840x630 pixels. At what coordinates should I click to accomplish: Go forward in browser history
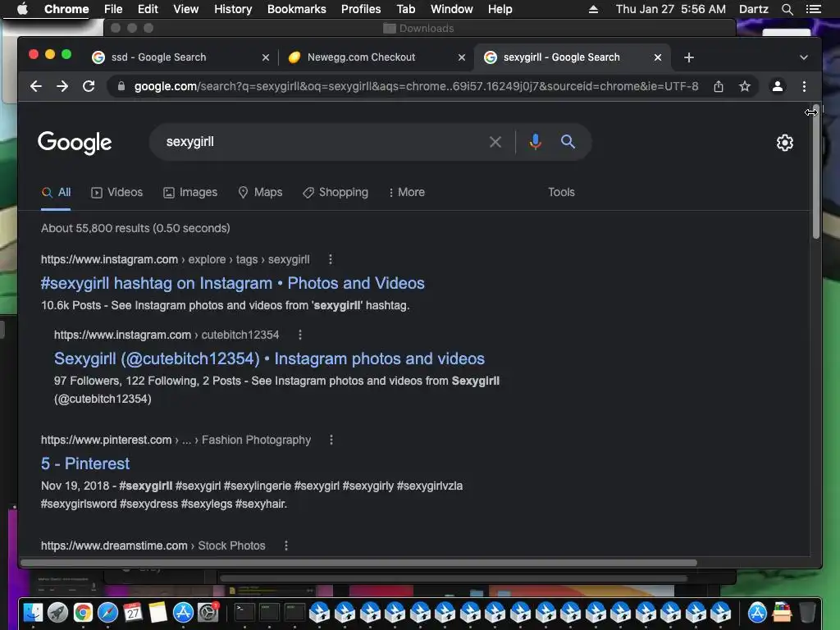coord(62,86)
